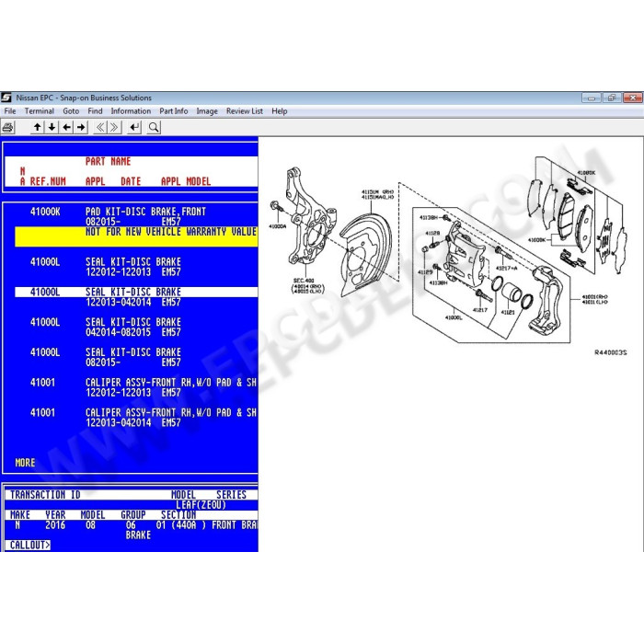644x644 pixels.
Task: Click the NOT FOR NEW VEHICLE WARRANTY note
Action: pyautogui.click(x=136, y=236)
